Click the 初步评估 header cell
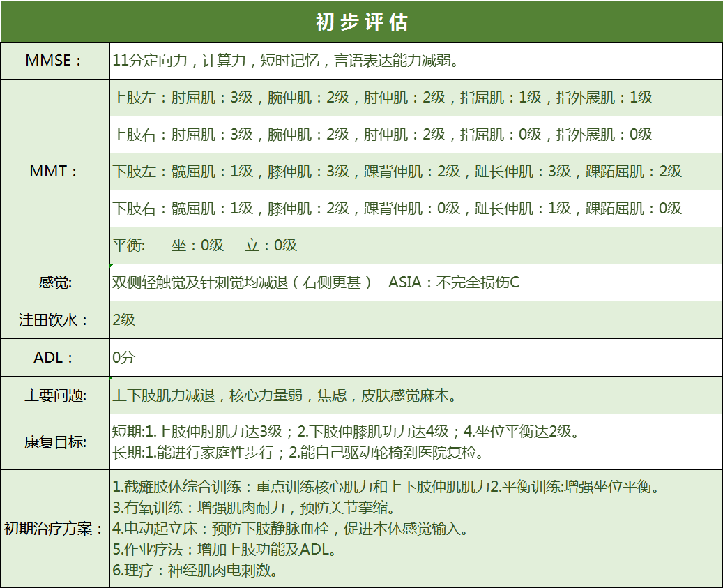This screenshot has width=723, height=588. tap(361, 21)
